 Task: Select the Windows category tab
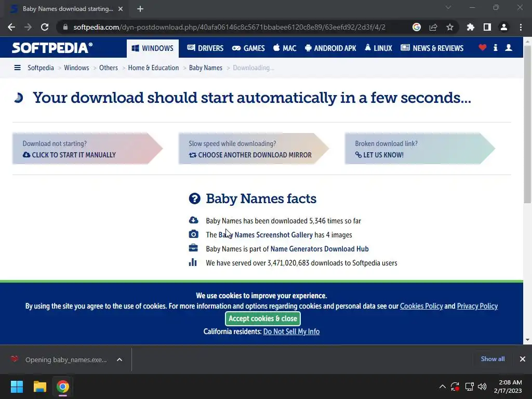(x=153, y=48)
